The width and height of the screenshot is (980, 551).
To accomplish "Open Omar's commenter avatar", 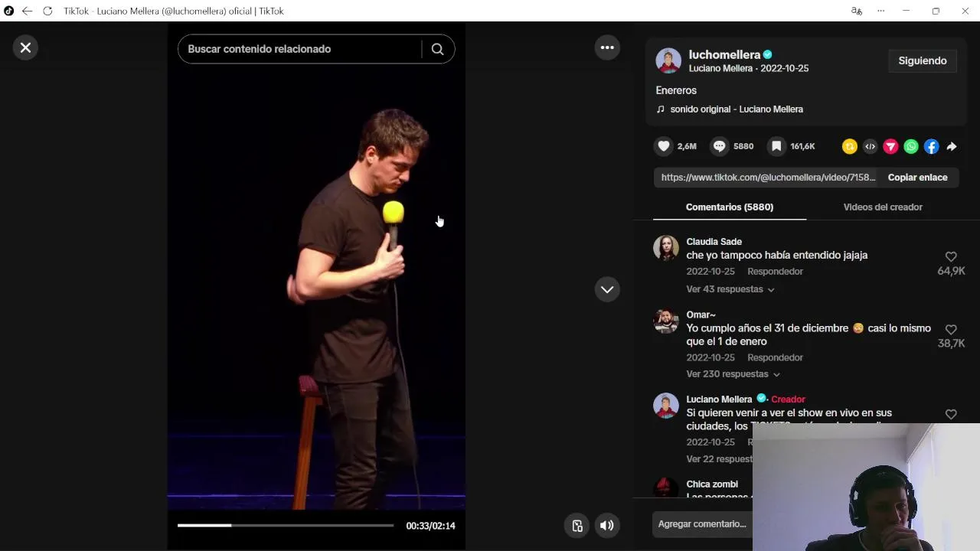I will 665,321.
